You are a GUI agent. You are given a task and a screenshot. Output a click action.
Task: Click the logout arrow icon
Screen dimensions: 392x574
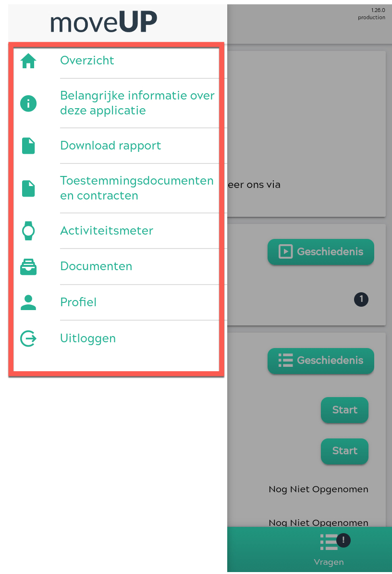click(28, 338)
